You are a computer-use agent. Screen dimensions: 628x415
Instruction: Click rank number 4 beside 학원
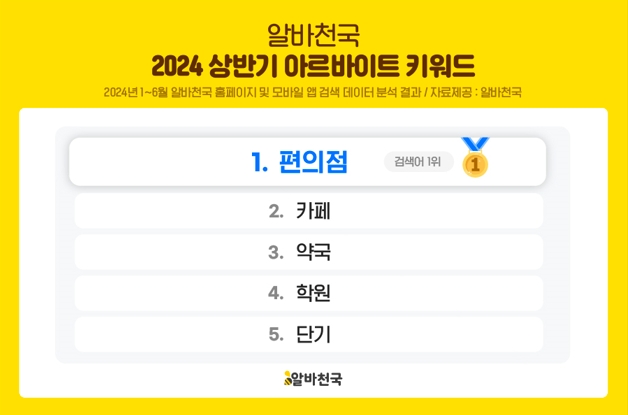(x=276, y=293)
